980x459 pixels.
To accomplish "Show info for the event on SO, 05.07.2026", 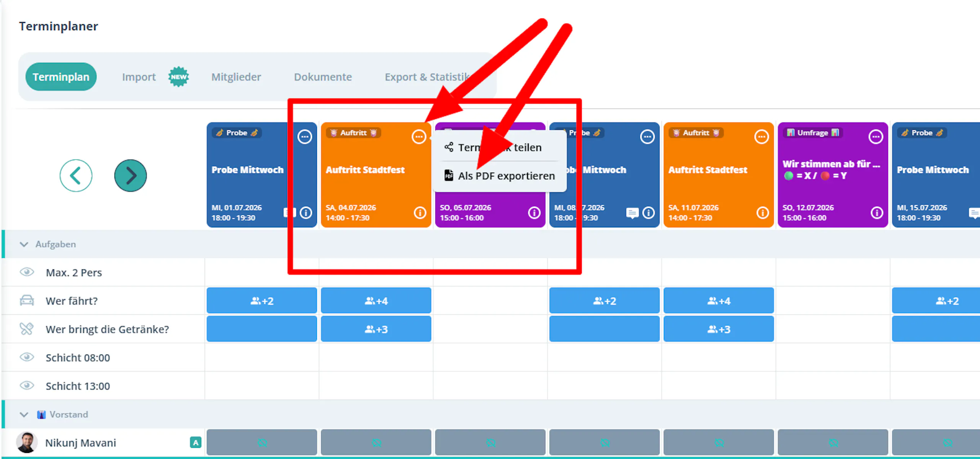I will pyautogui.click(x=534, y=212).
